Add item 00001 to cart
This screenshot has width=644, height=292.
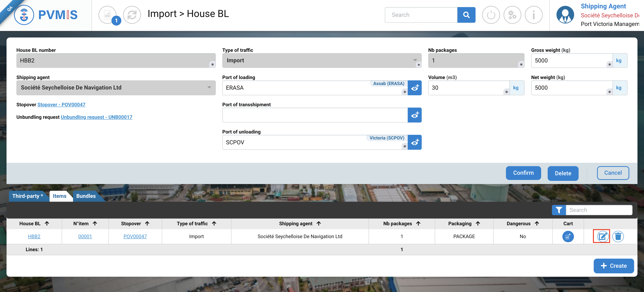pyautogui.click(x=568, y=236)
